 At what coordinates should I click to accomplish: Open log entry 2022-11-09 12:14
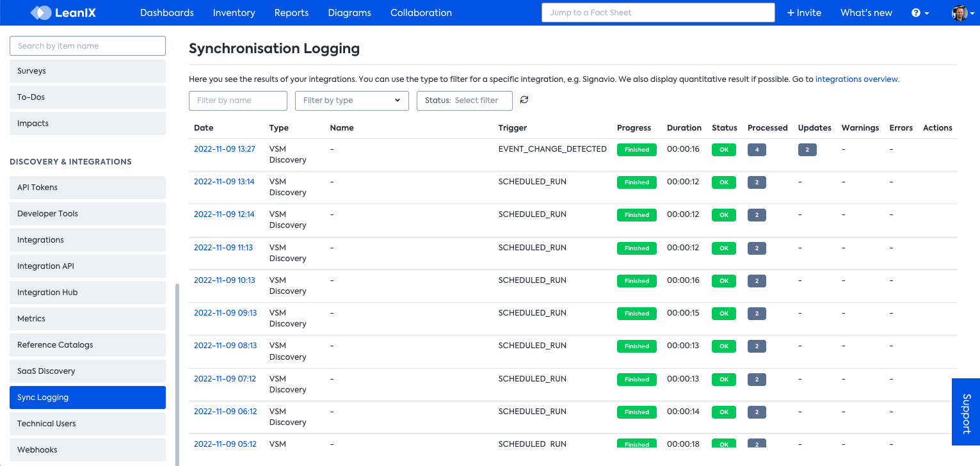[224, 214]
